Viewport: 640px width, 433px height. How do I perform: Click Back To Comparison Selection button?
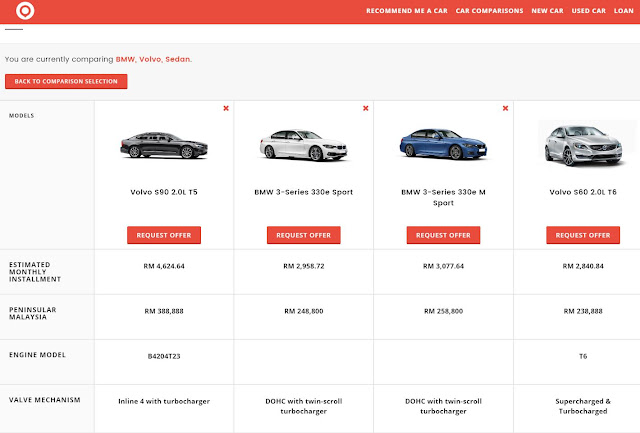[66, 81]
